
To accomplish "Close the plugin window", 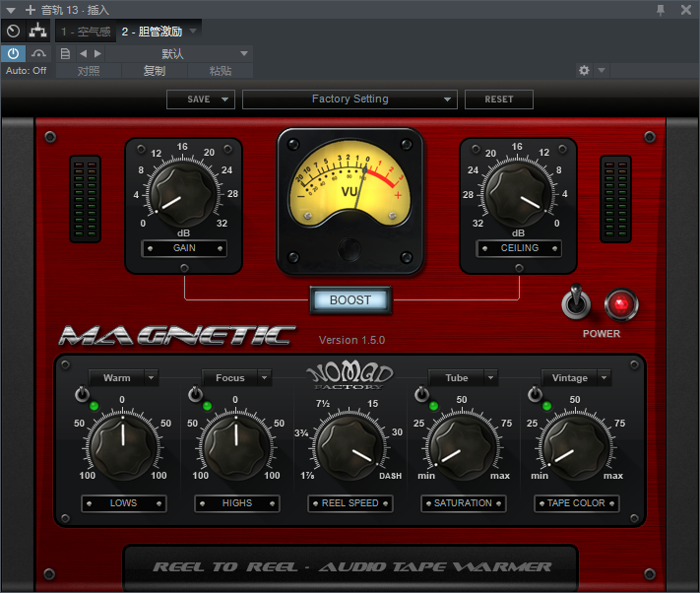I will [x=686, y=10].
